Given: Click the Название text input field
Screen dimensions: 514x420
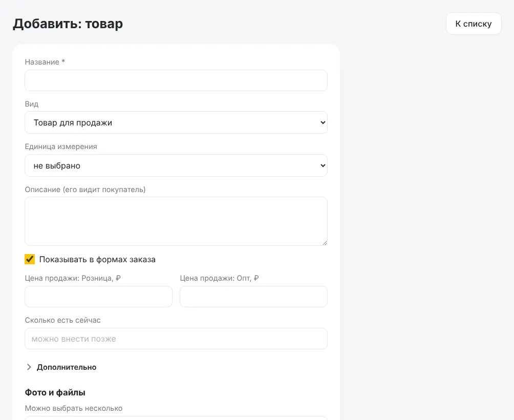Looking at the screenshot, I should [x=176, y=80].
